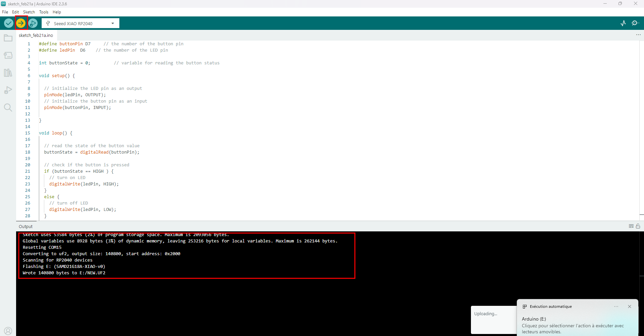Click the 'int buttonState = 0;' code line
This screenshot has height=336, width=644.
65,63
